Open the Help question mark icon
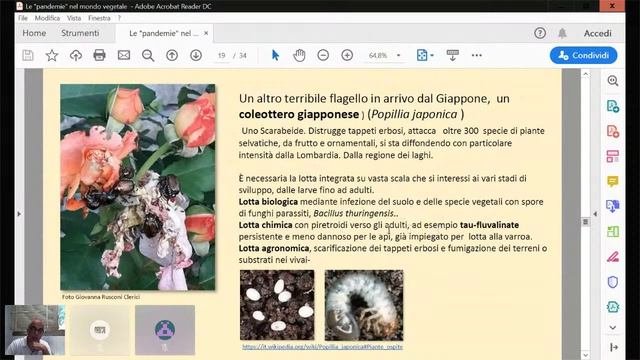The height and width of the screenshot is (360, 640). [540, 33]
